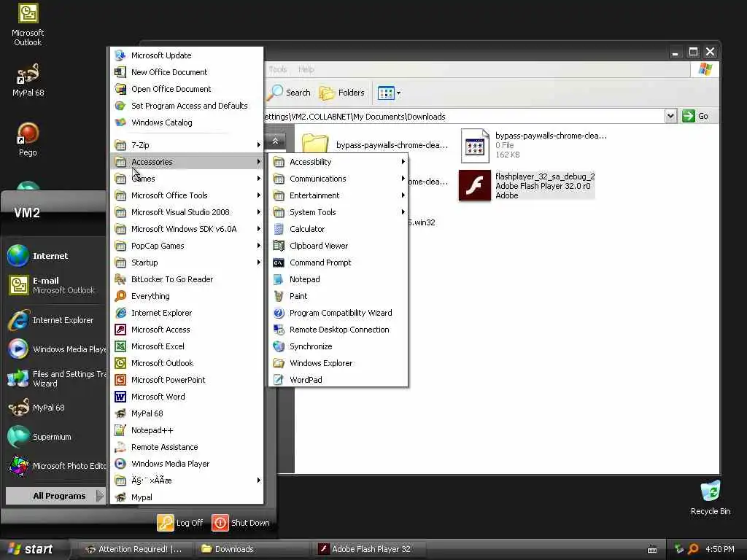Open Microsoft Access
The image size is (747, 560).
(x=187, y=330)
